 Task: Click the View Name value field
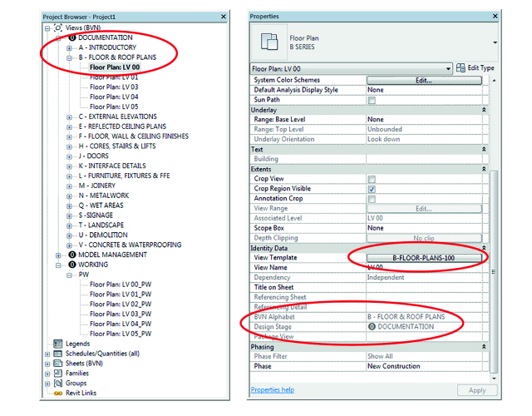[424, 268]
